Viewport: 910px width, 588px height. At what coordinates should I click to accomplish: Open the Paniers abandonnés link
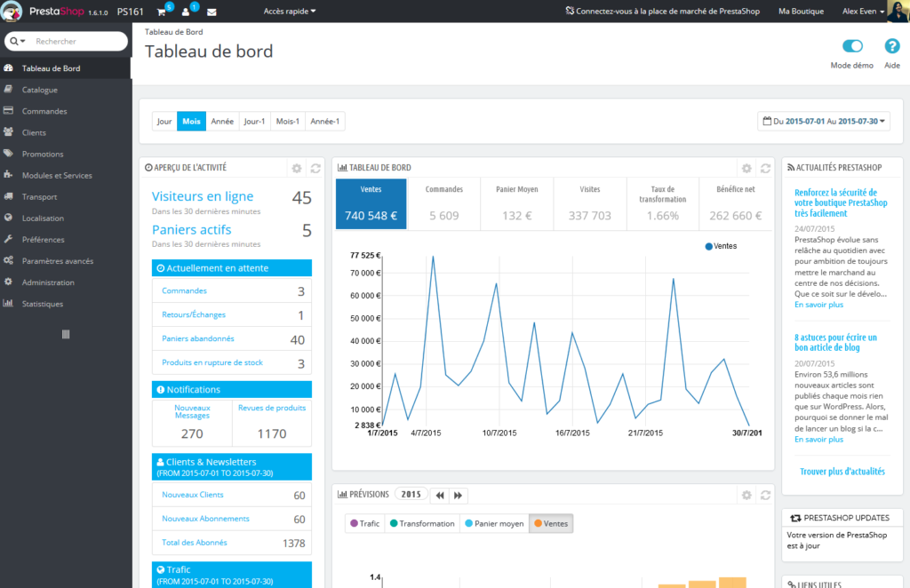tap(198, 338)
